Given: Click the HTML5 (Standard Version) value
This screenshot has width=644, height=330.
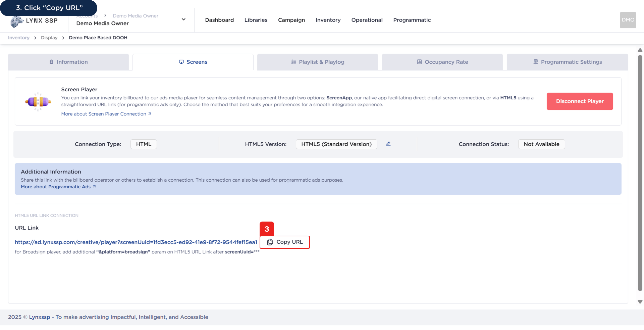Looking at the screenshot, I should [x=336, y=144].
